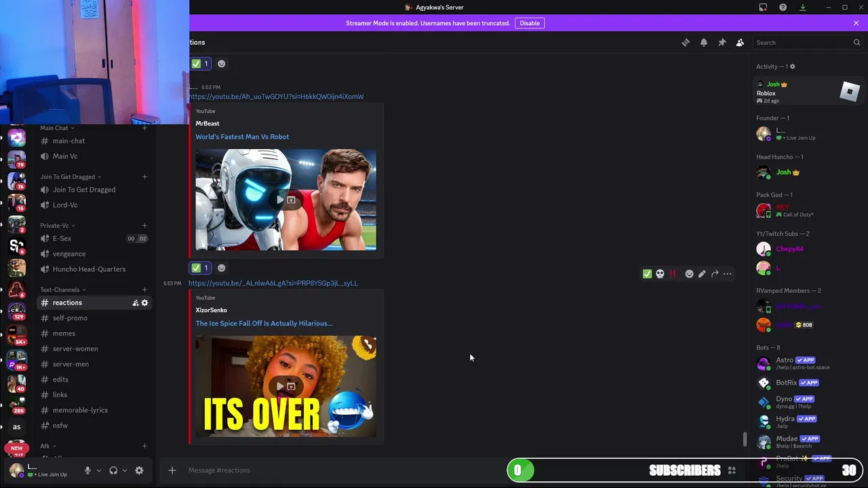This screenshot has height=488, width=868.
Task: Collapse the Afk category
Action: 47,447
